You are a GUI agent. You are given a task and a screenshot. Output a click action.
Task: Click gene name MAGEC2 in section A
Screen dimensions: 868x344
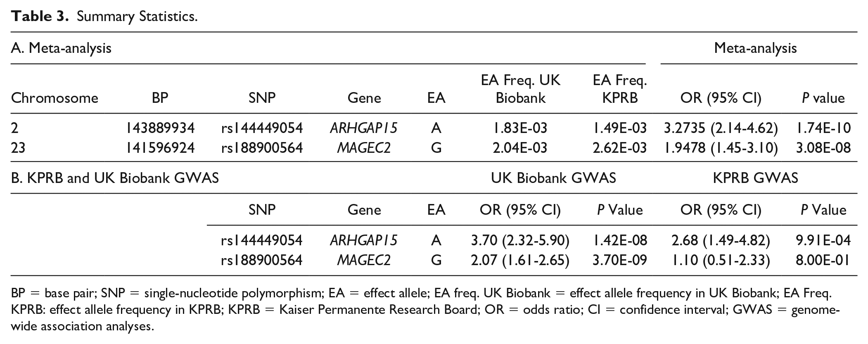(363, 147)
